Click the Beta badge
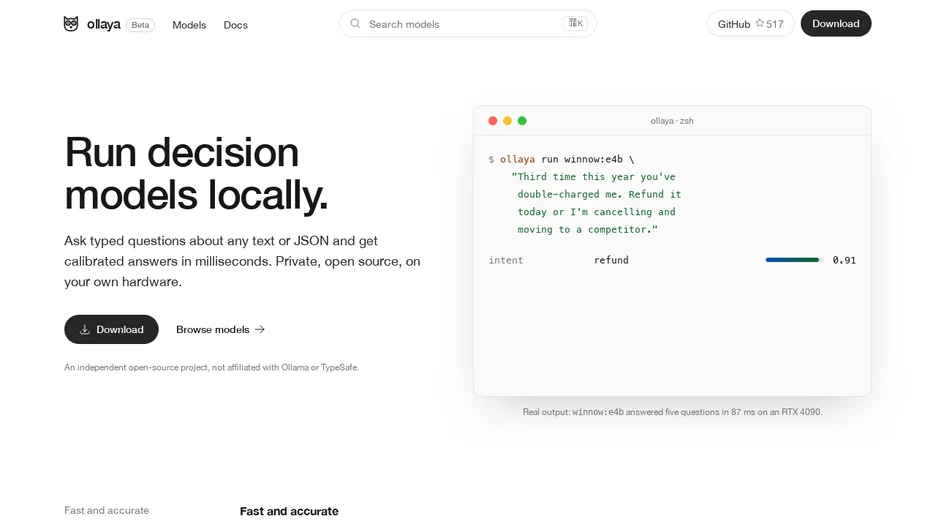This screenshot has height=527, width=936. click(140, 25)
